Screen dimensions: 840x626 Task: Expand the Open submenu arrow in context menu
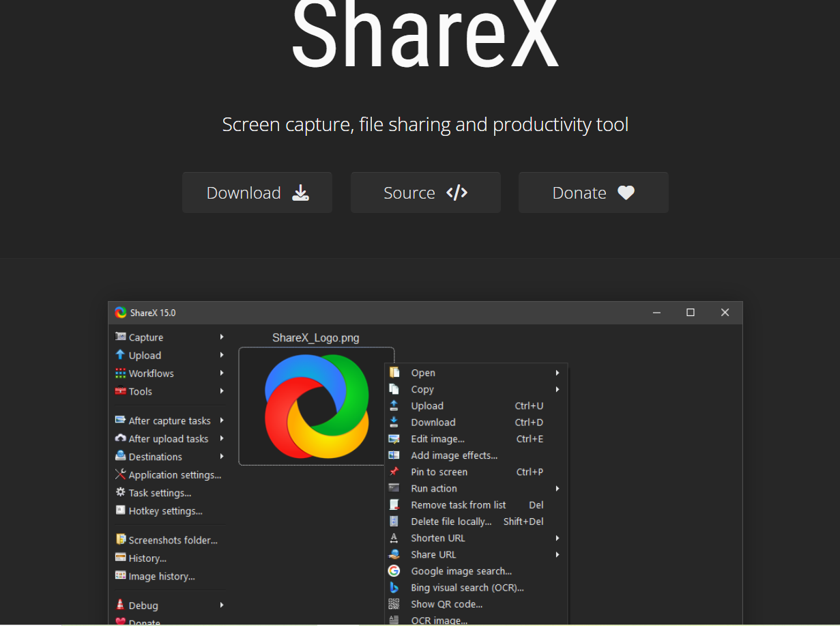tap(557, 373)
